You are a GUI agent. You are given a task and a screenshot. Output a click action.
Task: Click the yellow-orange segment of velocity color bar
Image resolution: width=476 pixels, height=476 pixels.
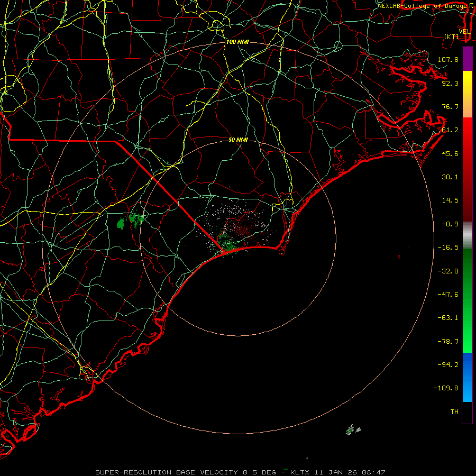coord(467,94)
